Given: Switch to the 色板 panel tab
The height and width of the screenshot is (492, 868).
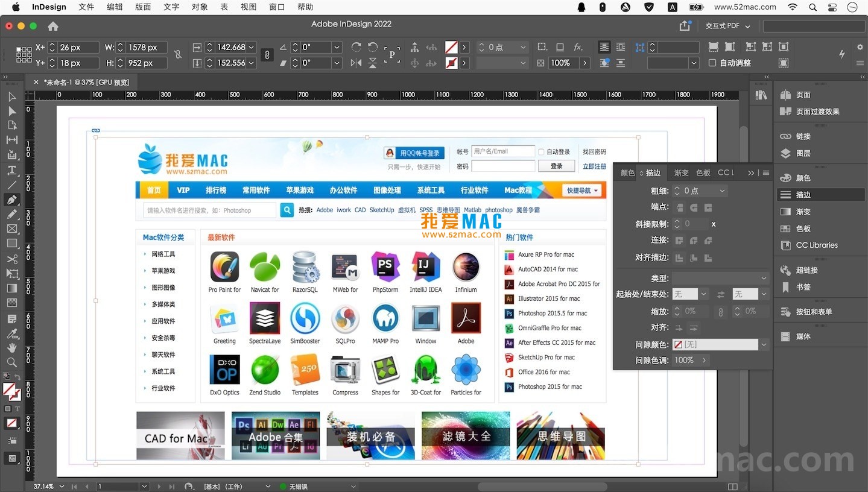Looking at the screenshot, I should click(703, 172).
